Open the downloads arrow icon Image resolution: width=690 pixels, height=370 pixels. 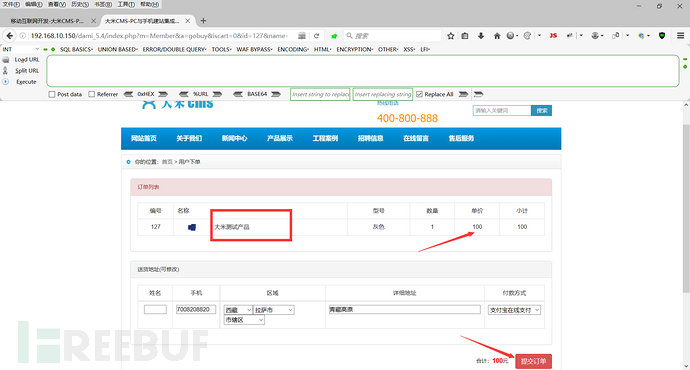tap(481, 36)
